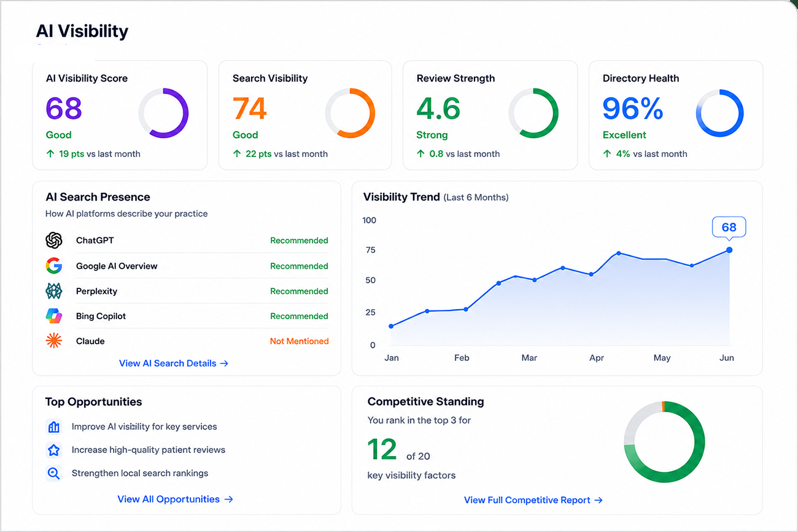This screenshot has width=798, height=532.
Task: Click Claude's Not Mentioned status
Action: [x=300, y=341]
